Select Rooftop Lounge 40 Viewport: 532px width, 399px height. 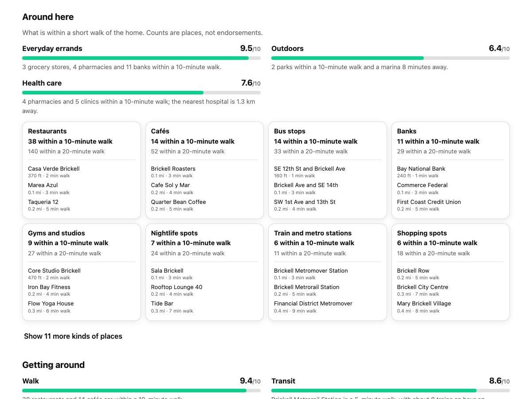pos(176,287)
